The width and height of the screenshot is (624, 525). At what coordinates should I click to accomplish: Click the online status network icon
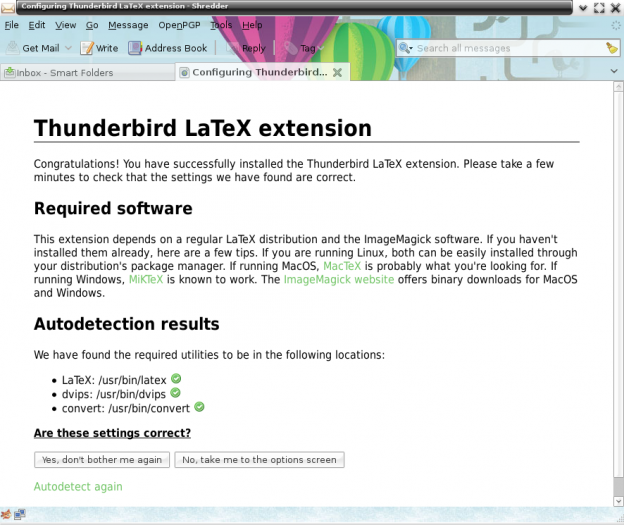20,515
